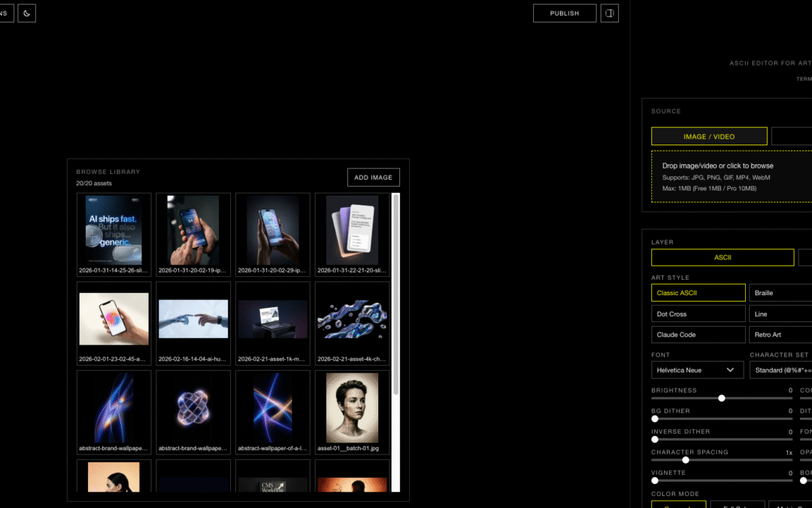Click the '20/20 assets' count text
812x508 pixels.
pyautogui.click(x=94, y=184)
